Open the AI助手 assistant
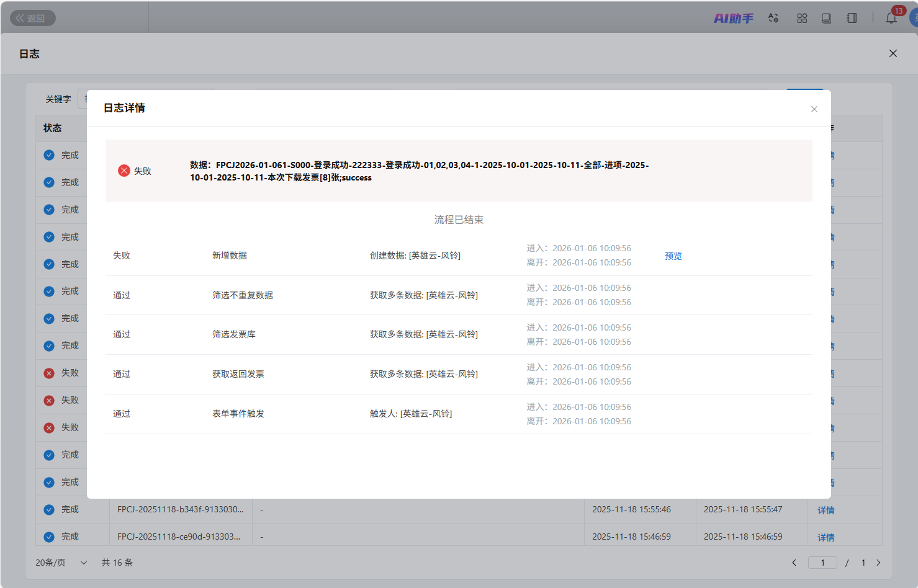This screenshot has height=588, width=918. point(733,19)
